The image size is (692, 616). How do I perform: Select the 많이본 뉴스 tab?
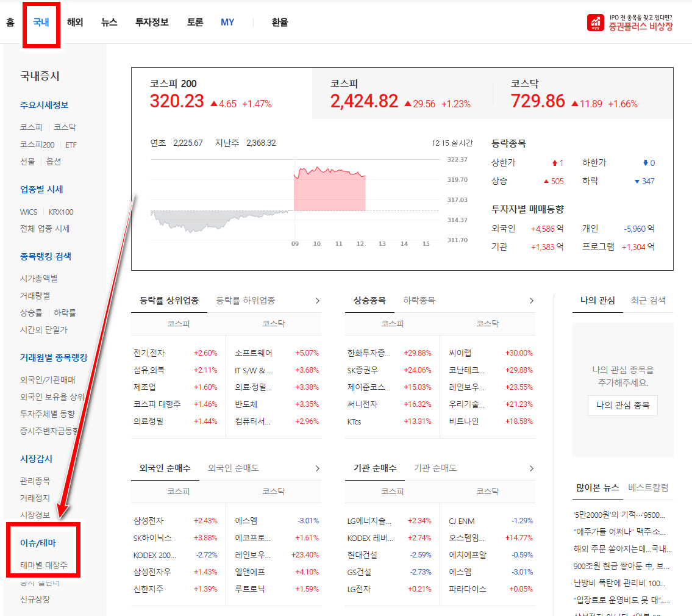pos(597,487)
